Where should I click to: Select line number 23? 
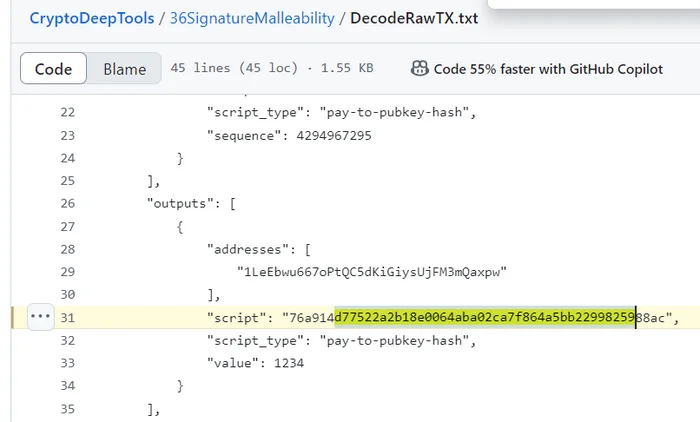pyautogui.click(x=68, y=135)
